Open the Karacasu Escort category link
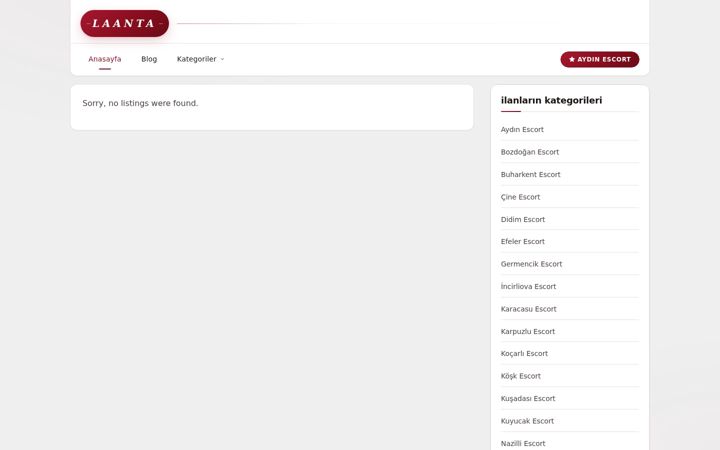Screen dimensions: 720x450 point(529,309)
